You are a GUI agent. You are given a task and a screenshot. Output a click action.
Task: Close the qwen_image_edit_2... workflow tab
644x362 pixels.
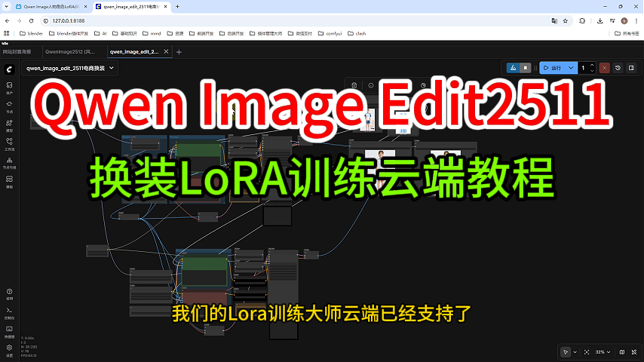[x=166, y=52]
